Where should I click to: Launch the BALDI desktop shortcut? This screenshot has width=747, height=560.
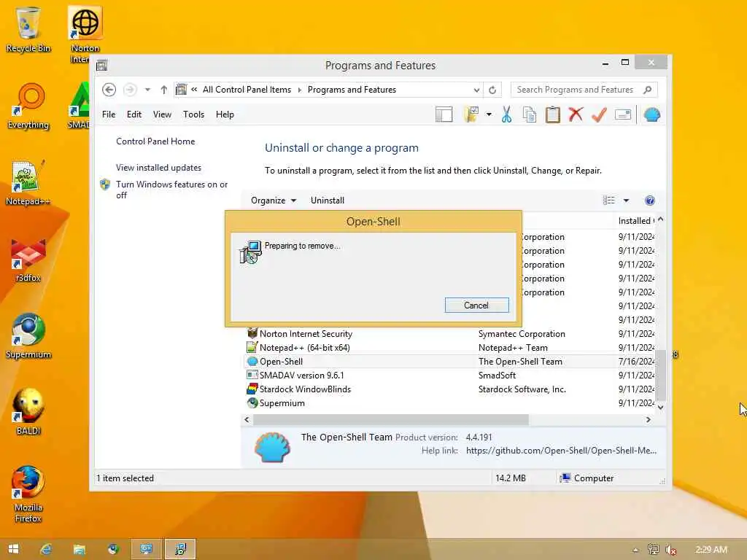28,413
